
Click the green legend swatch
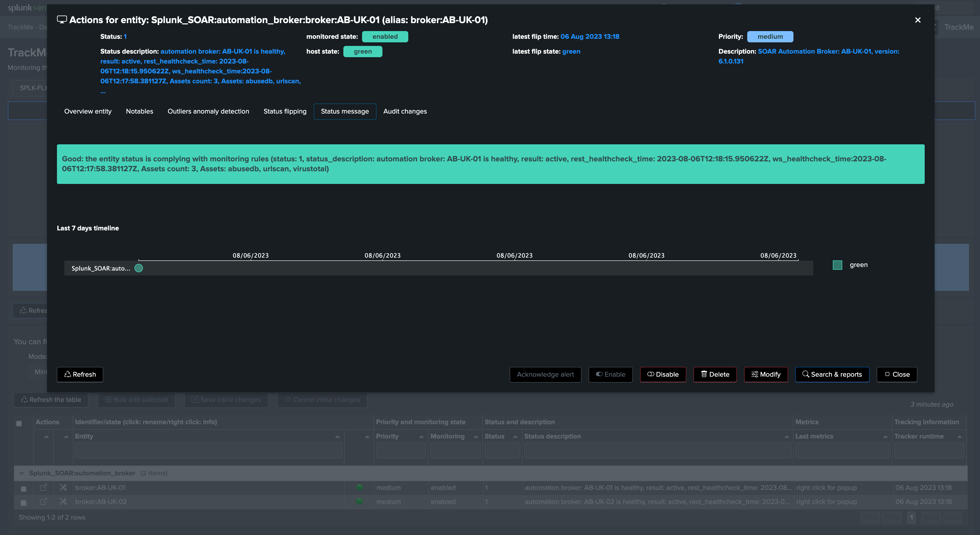[x=837, y=265]
